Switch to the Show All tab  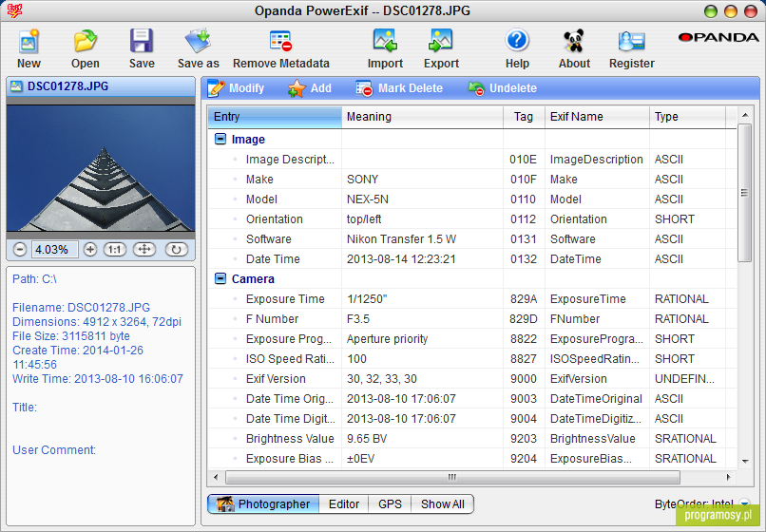[442, 504]
